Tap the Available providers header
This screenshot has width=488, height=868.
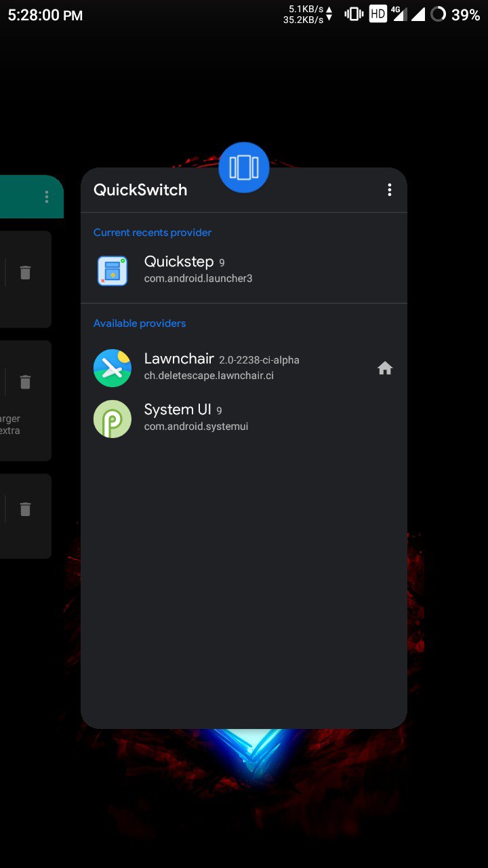tap(140, 323)
